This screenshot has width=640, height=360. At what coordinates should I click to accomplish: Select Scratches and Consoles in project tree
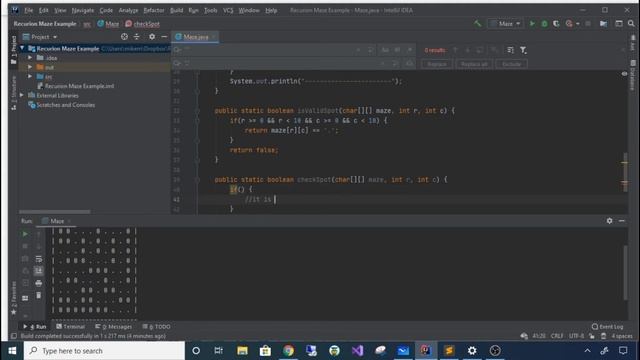pos(61,105)
